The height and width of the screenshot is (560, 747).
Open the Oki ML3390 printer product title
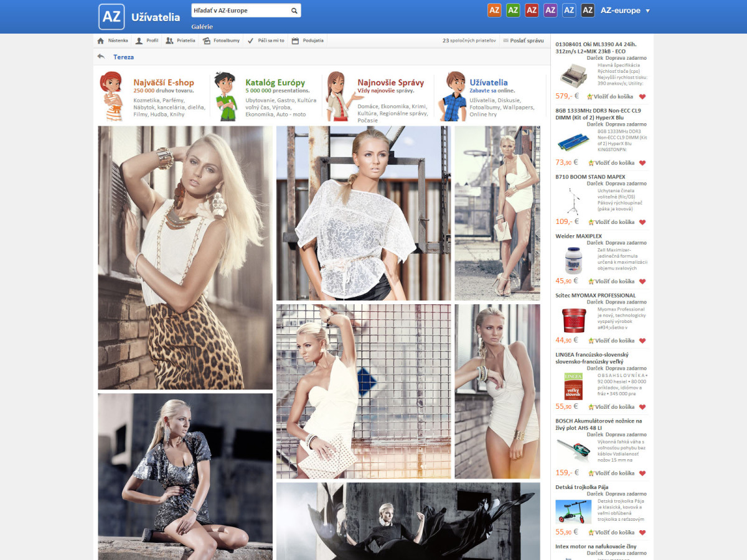pyautogui.click(x=596, y=48)
